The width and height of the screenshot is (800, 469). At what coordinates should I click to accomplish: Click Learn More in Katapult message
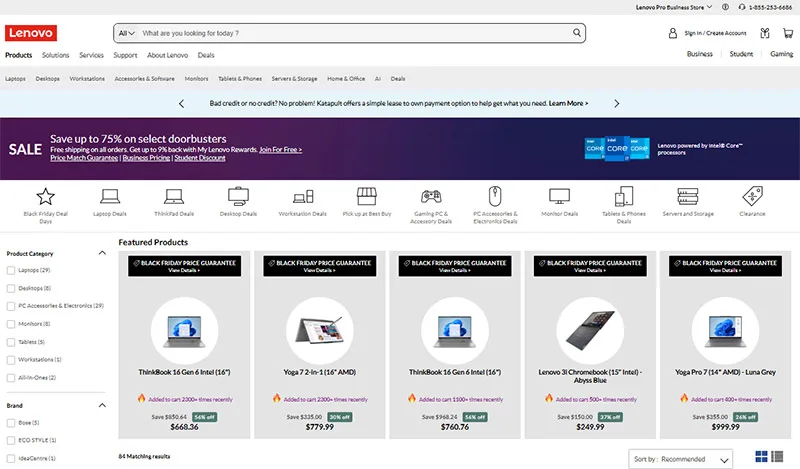pos(568,103)
